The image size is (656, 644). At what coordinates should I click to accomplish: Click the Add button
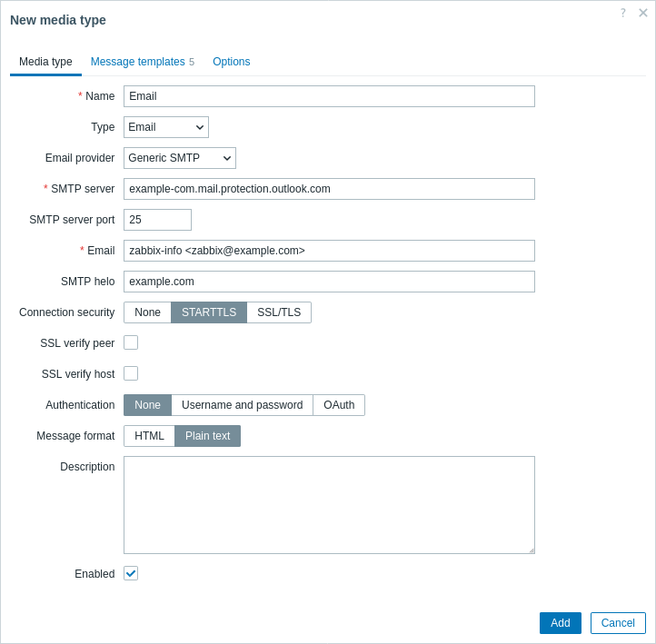point(561,623)
